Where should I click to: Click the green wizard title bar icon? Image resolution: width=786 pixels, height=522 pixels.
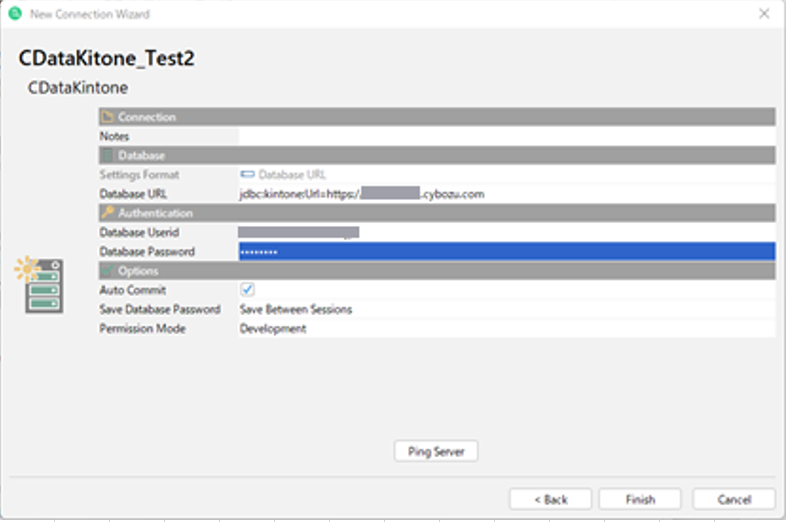[x=15, y=14]
